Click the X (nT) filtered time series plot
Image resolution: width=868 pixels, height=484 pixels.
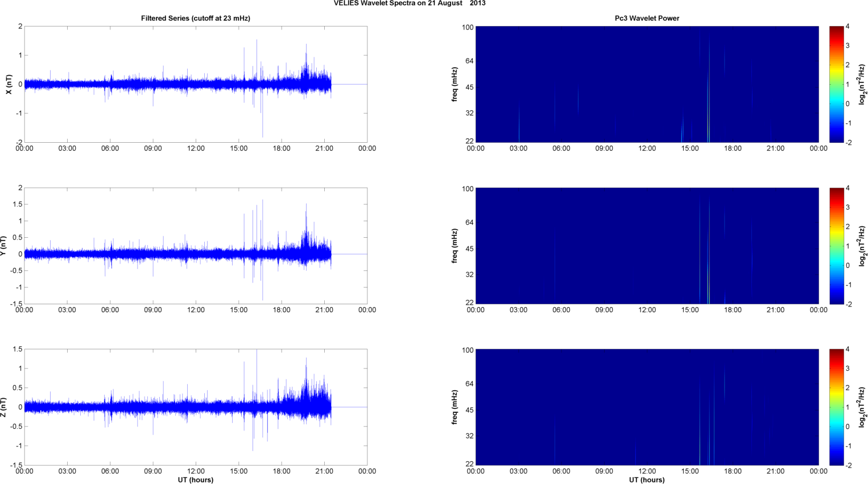196,84
